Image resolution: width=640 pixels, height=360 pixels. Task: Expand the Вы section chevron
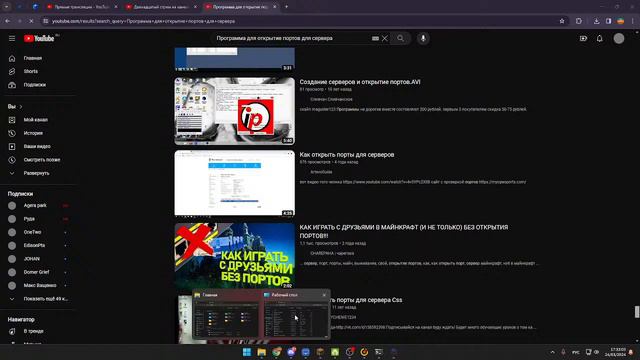(x=21, y=107)
